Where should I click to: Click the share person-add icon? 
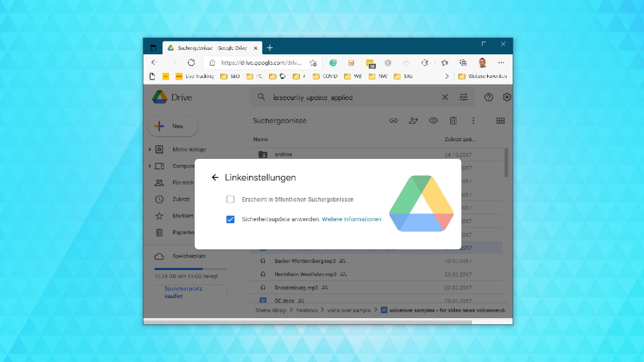(413, 120)
